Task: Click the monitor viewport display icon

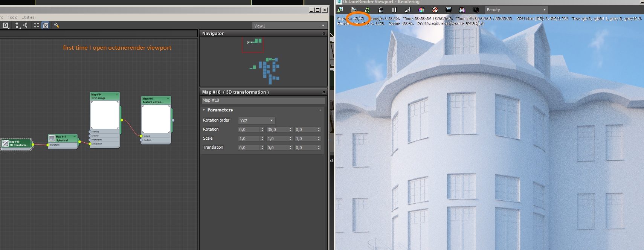Action: point(449,10)
